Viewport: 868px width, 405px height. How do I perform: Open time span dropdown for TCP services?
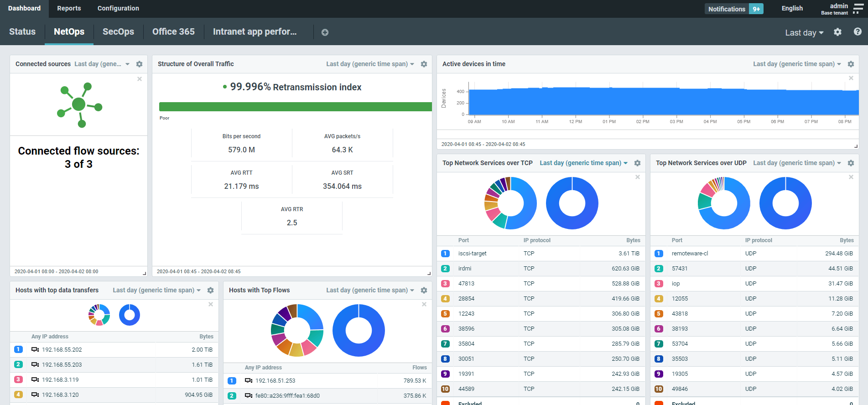pyautogui.click(x=583, y=163)
